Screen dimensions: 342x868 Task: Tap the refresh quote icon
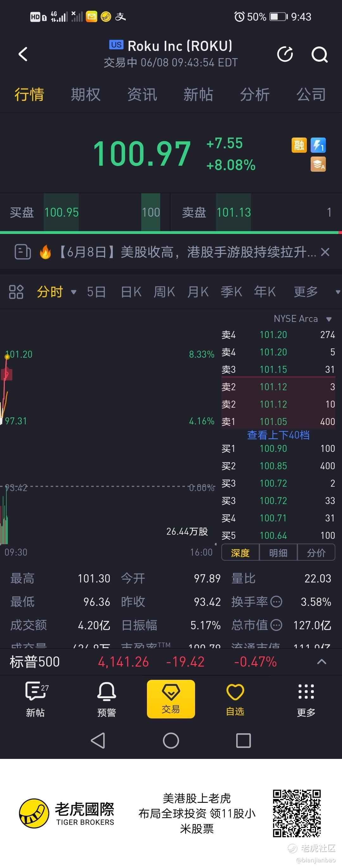(285, 54)
